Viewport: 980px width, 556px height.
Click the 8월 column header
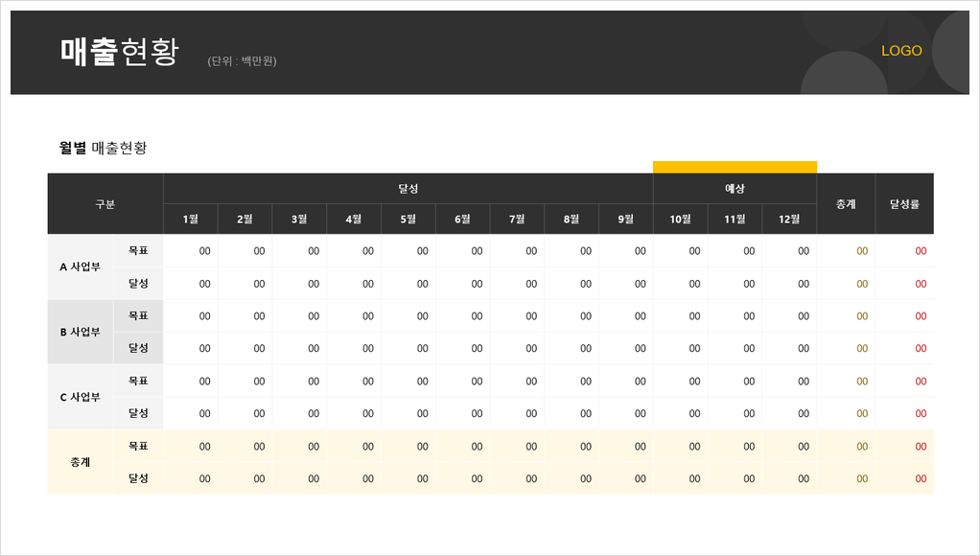click(x=572, y=220)
